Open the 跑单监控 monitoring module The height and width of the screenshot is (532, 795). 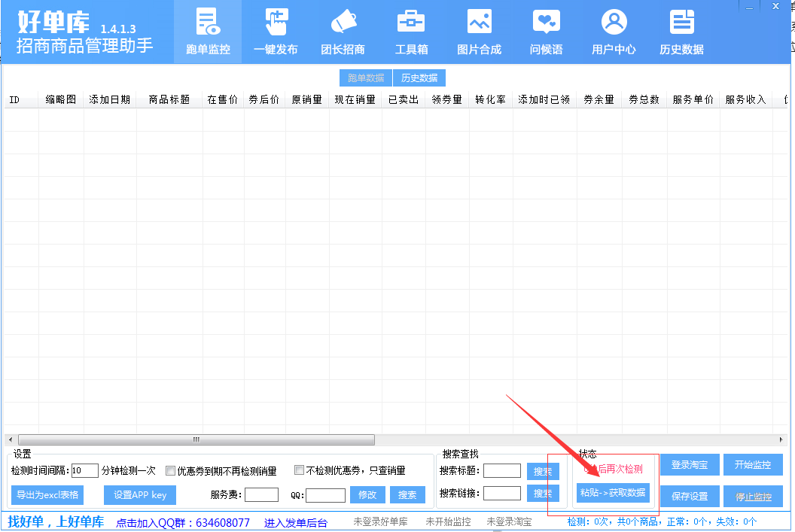coord(208,32)
